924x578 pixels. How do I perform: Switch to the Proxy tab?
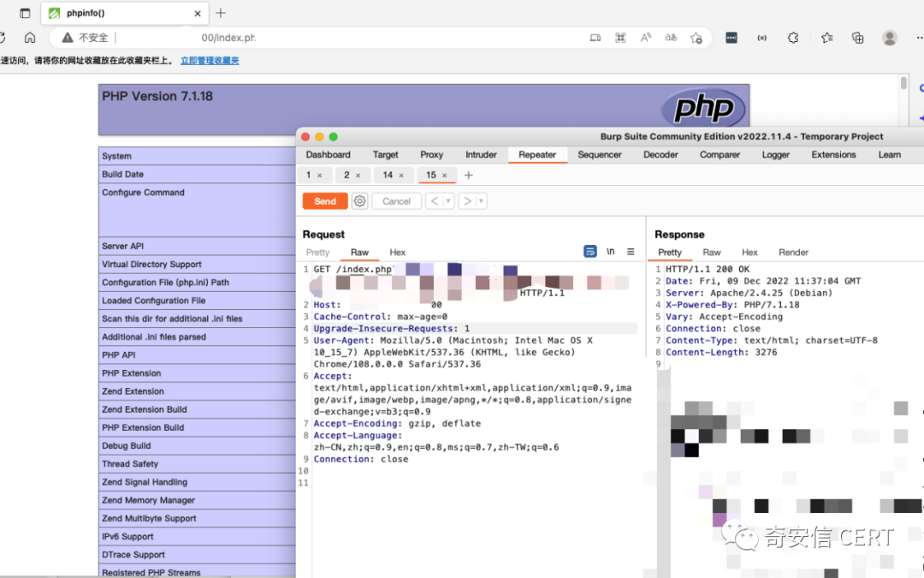[431, 154]
